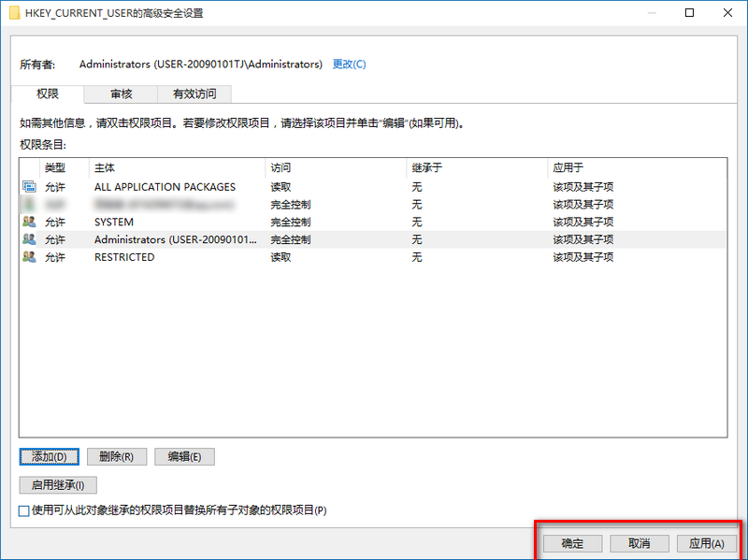This screenshot has width=748, height=560.
Task: Click the group icon beside Administrators entry
Action: pyautogui.click(x=29, y=239)
